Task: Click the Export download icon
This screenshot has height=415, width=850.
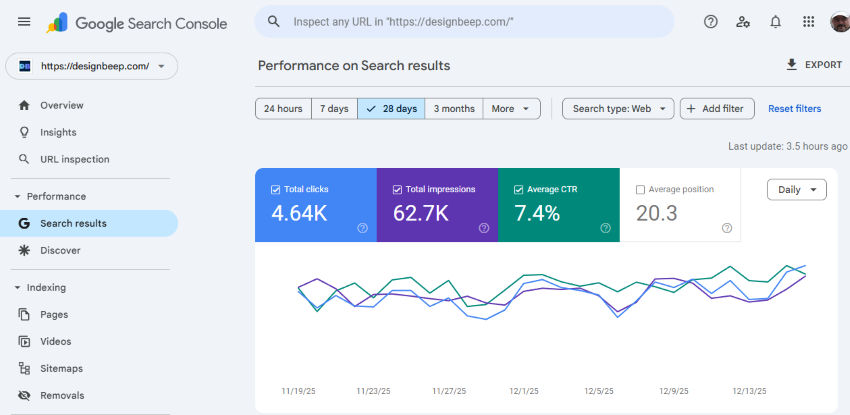Action: pyautogui.click(x=792, y=65)
